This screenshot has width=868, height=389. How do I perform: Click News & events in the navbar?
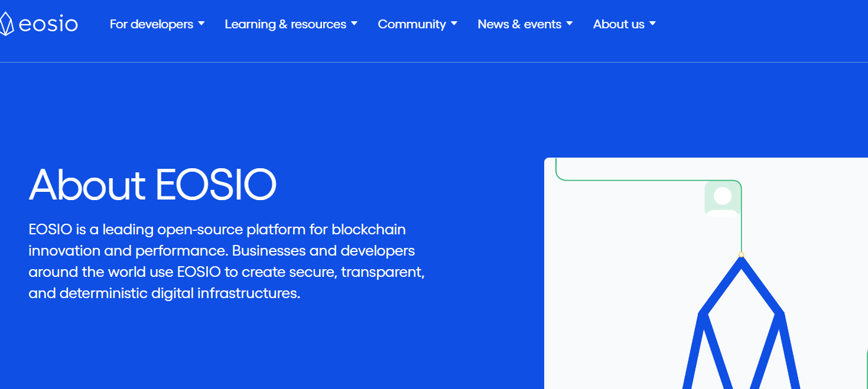519,24
